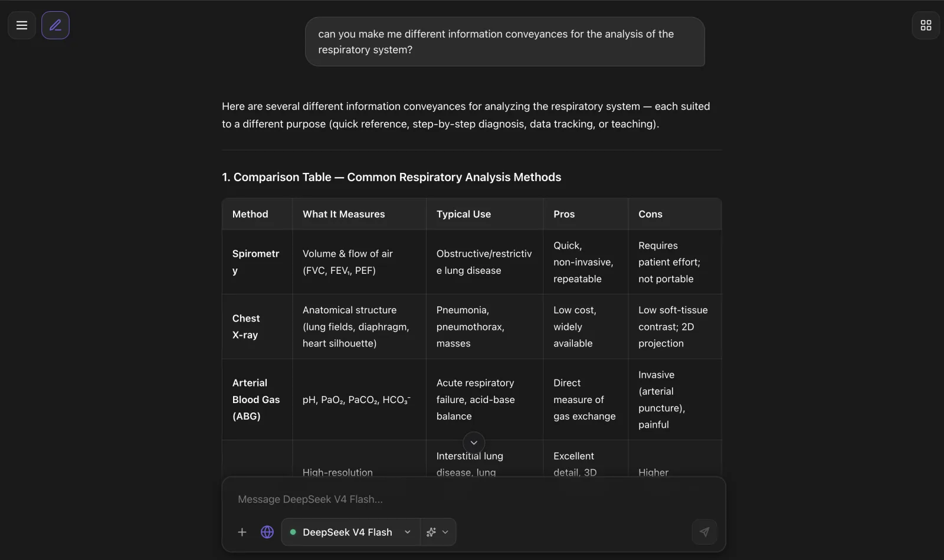
Task: Click the intro paragraph 'Here are several different'
Action: [466, 115]
